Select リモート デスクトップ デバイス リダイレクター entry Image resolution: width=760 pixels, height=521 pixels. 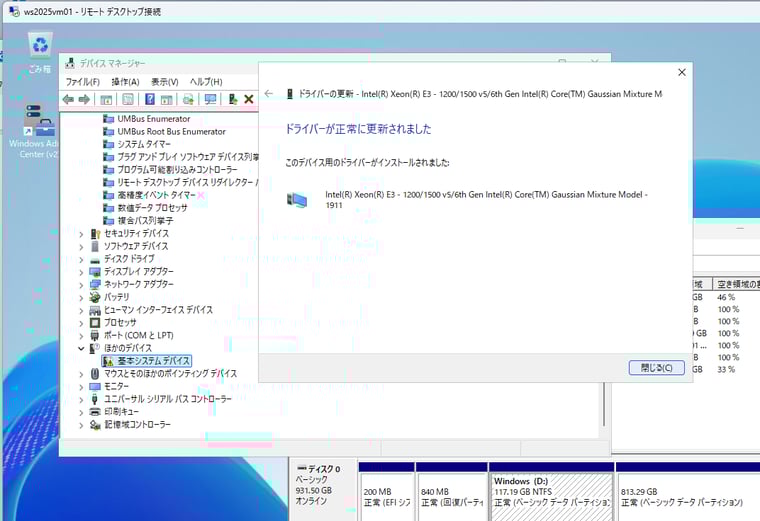180,182
